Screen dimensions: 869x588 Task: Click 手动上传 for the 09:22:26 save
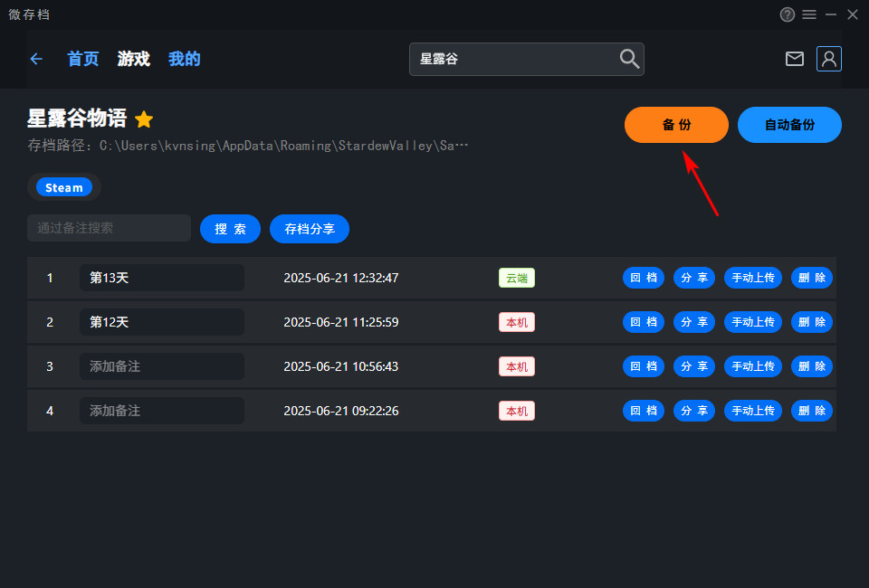[753, 411]
